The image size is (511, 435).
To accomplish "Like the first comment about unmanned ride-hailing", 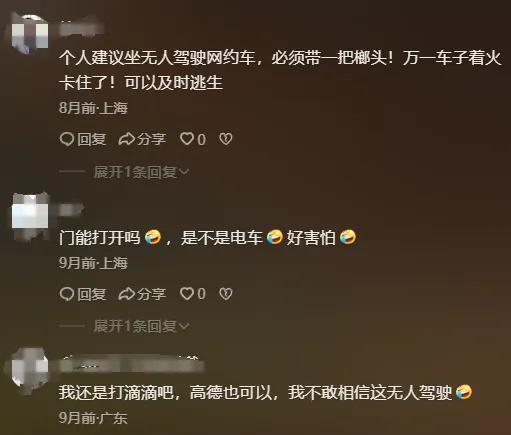I will pyautogui.click(x=187, y=139).
